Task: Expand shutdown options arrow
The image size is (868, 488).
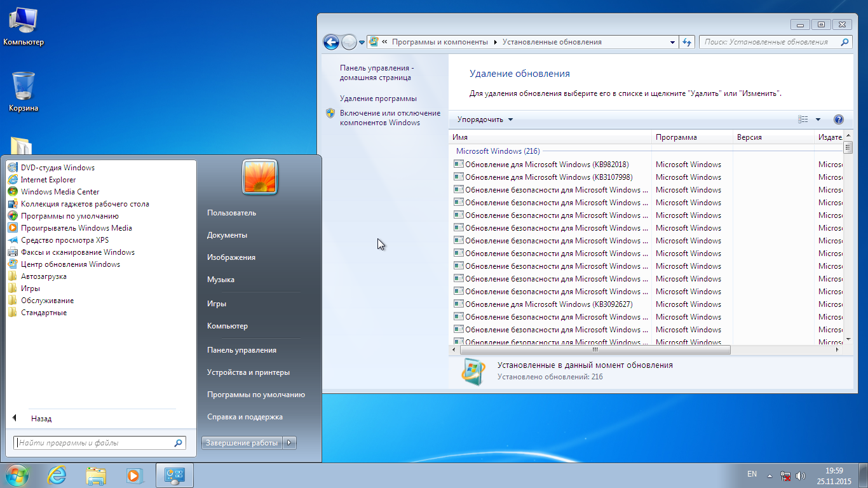Action: tap(290, 443)
